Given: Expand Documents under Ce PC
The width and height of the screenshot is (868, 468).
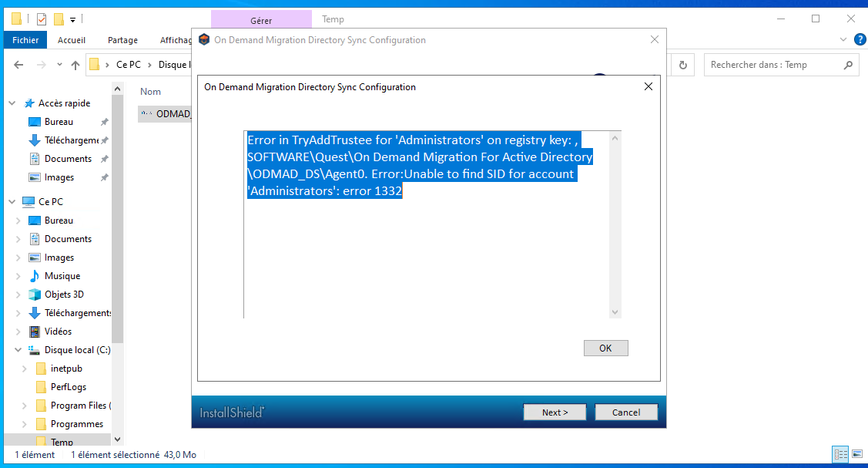Looking at the screenshot, I should coord(18,239).
